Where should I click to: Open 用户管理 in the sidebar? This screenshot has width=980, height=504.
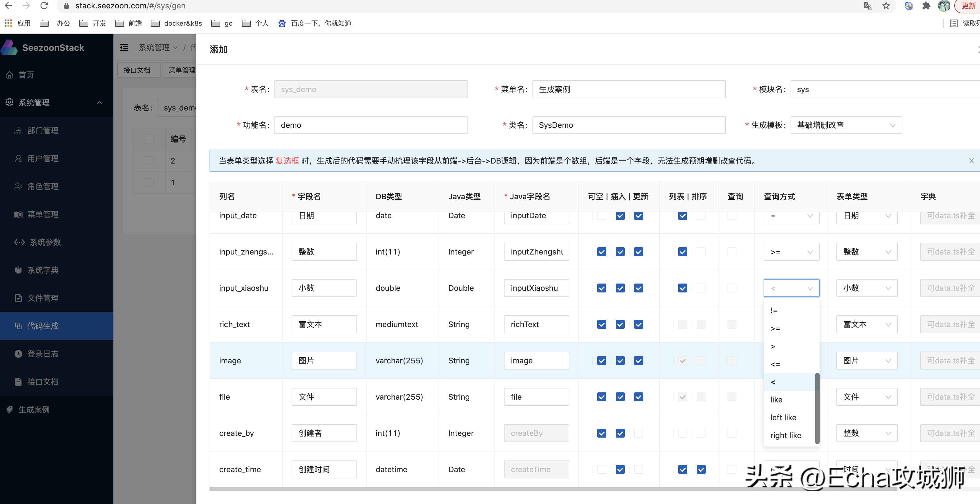(43, 158)
